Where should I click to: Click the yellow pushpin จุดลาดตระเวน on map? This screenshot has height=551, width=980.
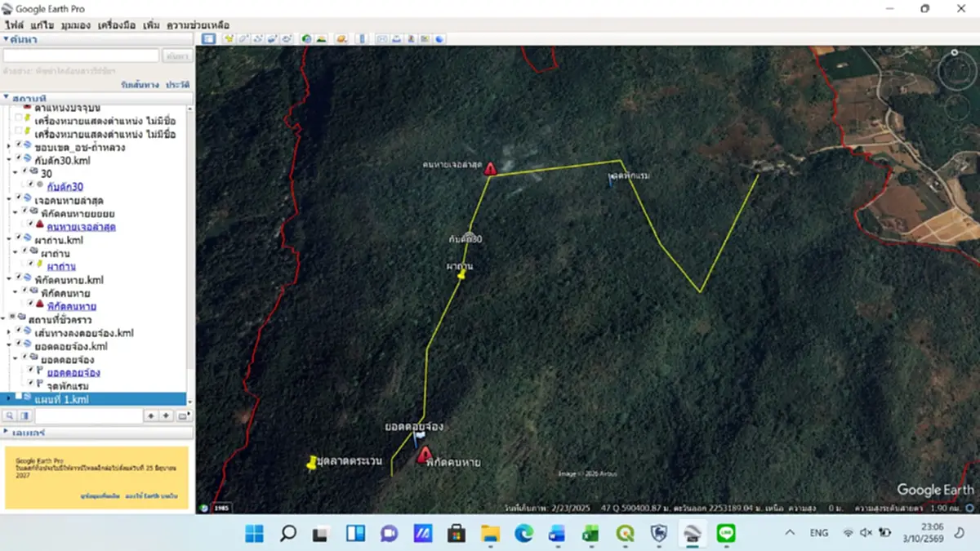(x=311, y=463)
